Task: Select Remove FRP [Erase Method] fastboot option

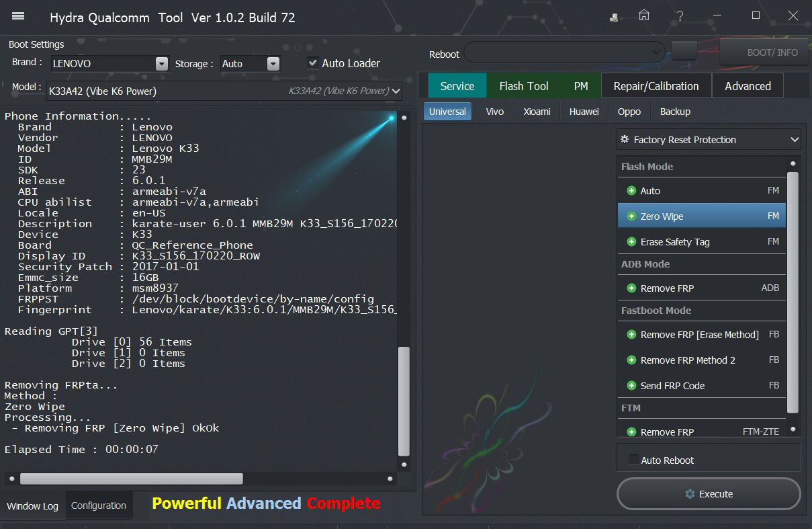Action: point(701,335)
